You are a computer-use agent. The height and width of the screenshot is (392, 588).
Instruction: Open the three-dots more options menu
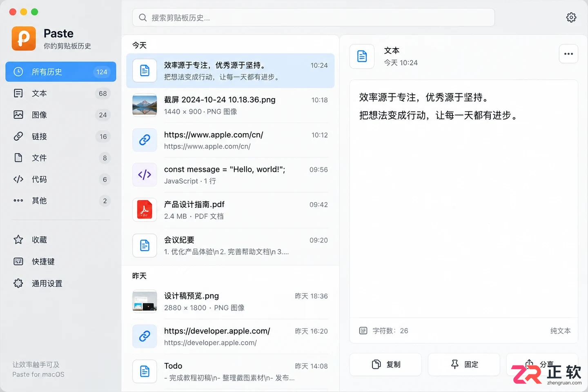pyautogui.click(x=568, y=54)
